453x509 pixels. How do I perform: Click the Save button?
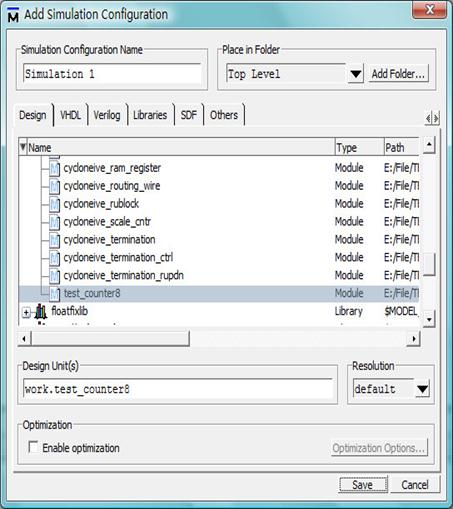coord(363,485)
